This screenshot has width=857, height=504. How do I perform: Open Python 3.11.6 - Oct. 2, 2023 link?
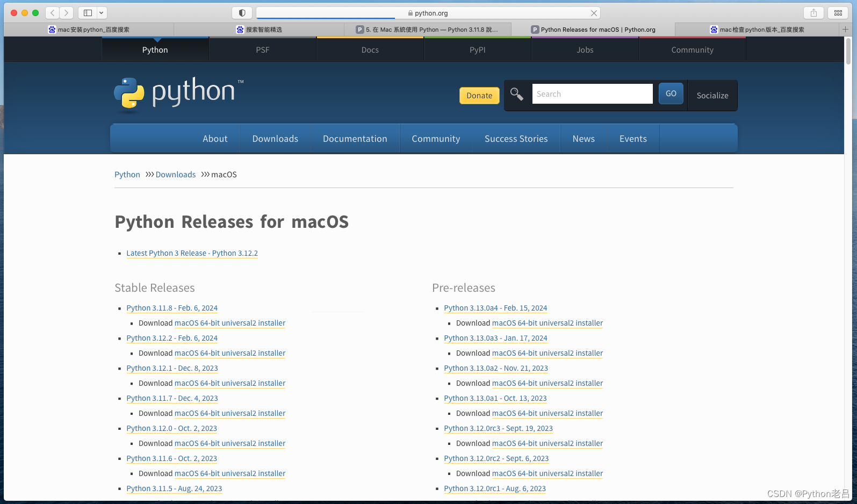point(171,458)
